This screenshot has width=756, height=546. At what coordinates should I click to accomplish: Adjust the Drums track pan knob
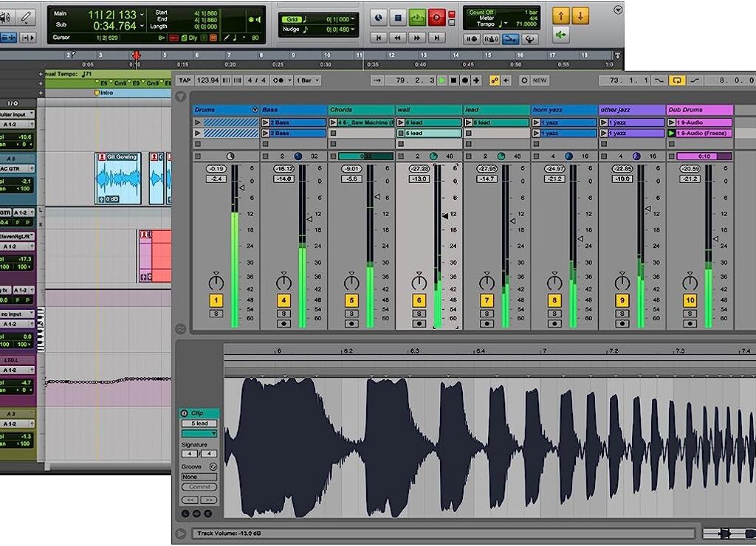point(216,280)
